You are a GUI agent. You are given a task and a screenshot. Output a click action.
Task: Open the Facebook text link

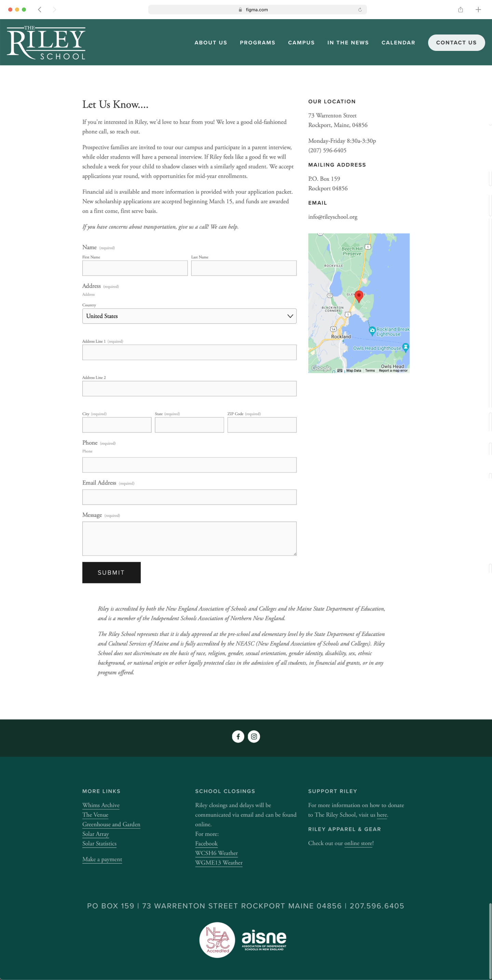click(206, 843)
